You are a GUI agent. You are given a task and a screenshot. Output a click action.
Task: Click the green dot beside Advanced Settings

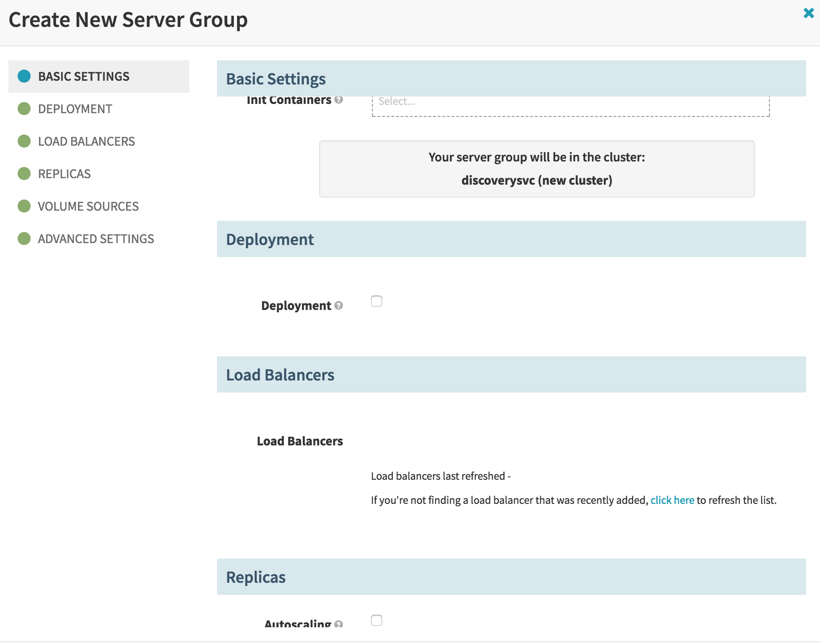pos(24,238)
